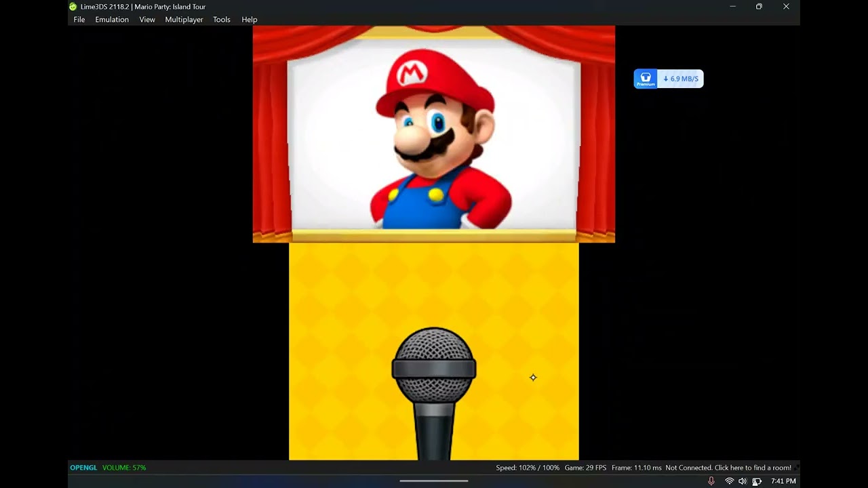Click the Game: 29 FPS readout
Image resolution: width=868 pixels, height=488 pixels.
click(586, 468)
